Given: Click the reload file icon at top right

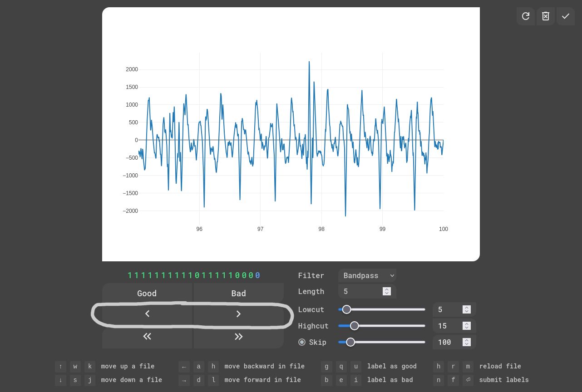Looking at the screenshot, I should tap(525, 16).
